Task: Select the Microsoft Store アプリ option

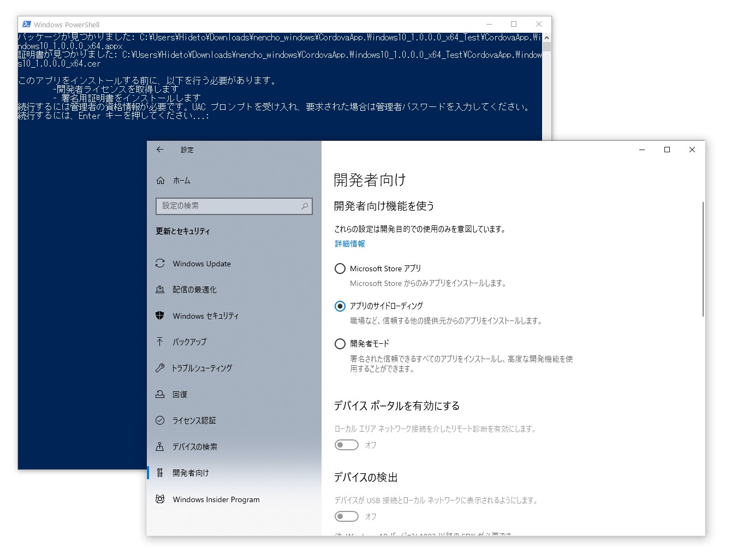Action: tap(340, 269)
